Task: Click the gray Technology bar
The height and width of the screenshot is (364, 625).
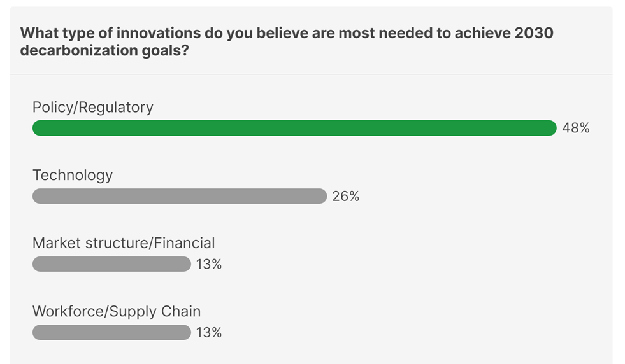Action: click(180, 196)
